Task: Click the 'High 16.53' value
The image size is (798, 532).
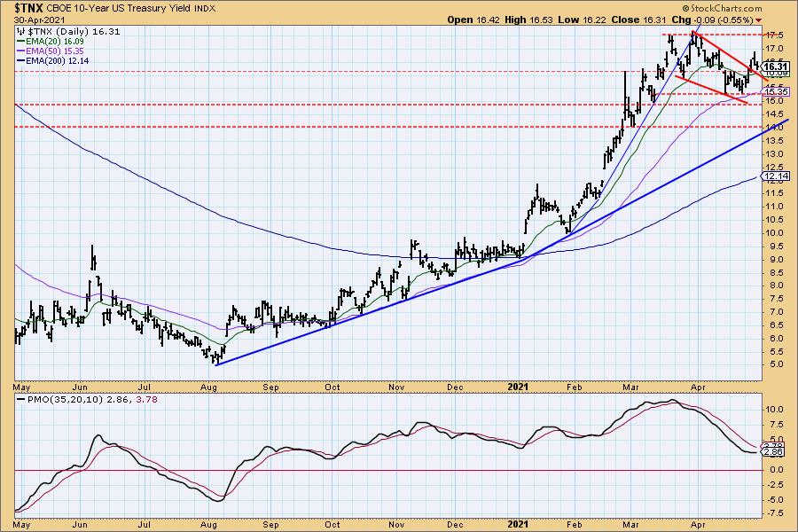Action: pos(528,20)
